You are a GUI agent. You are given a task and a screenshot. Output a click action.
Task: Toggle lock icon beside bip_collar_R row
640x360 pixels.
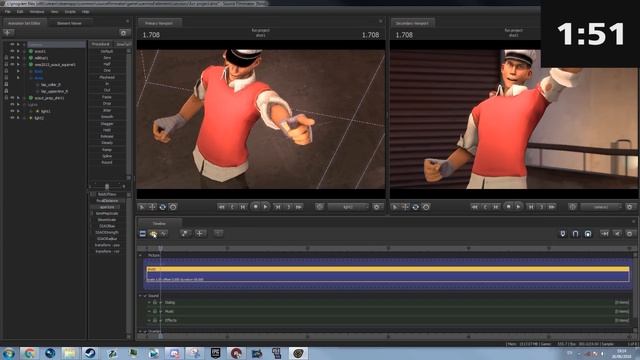coord(6,84)
